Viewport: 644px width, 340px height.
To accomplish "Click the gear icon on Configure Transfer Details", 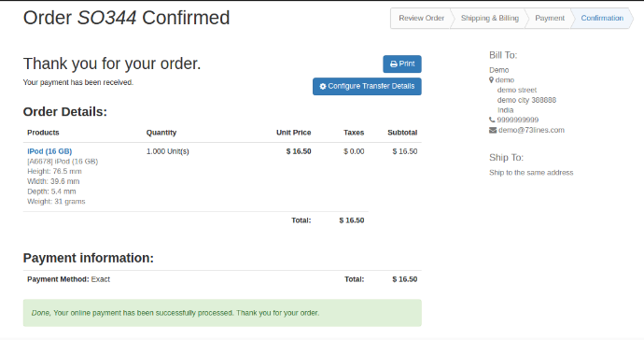I will [323, 86].
